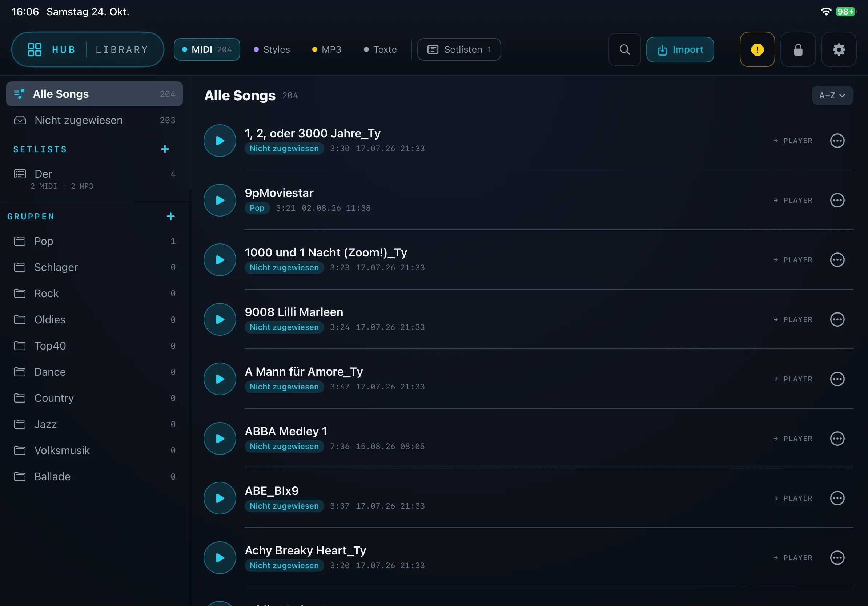Play the song 9pMoviestar

point(220,200)
